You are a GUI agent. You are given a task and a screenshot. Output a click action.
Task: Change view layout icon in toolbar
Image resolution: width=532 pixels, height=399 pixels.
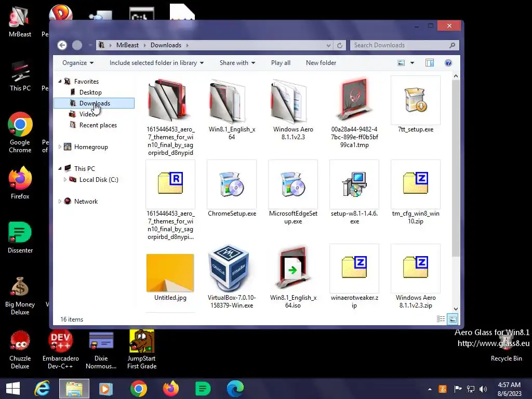click(x=401, y=63)
